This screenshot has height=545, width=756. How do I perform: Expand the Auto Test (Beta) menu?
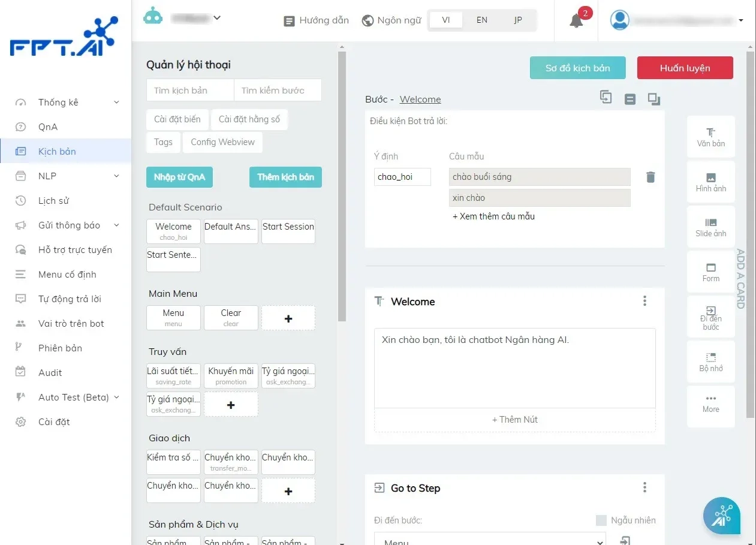[116, 398]
